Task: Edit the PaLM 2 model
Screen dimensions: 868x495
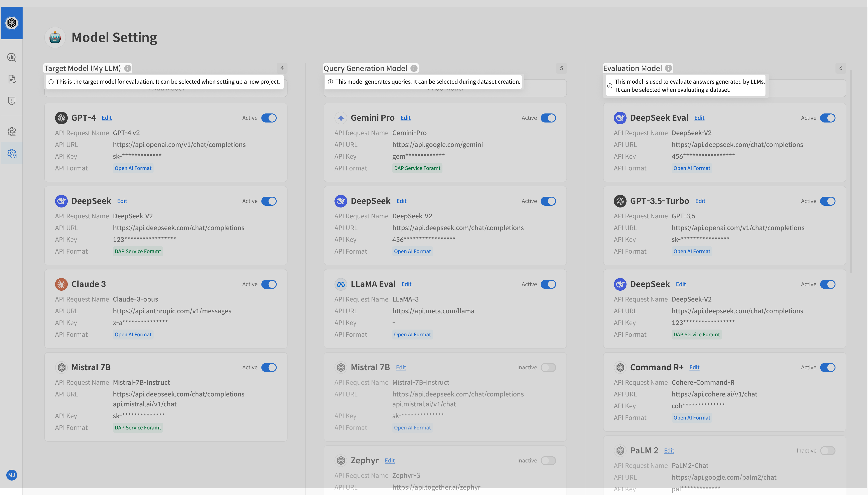Action: (x=669, y=451)
